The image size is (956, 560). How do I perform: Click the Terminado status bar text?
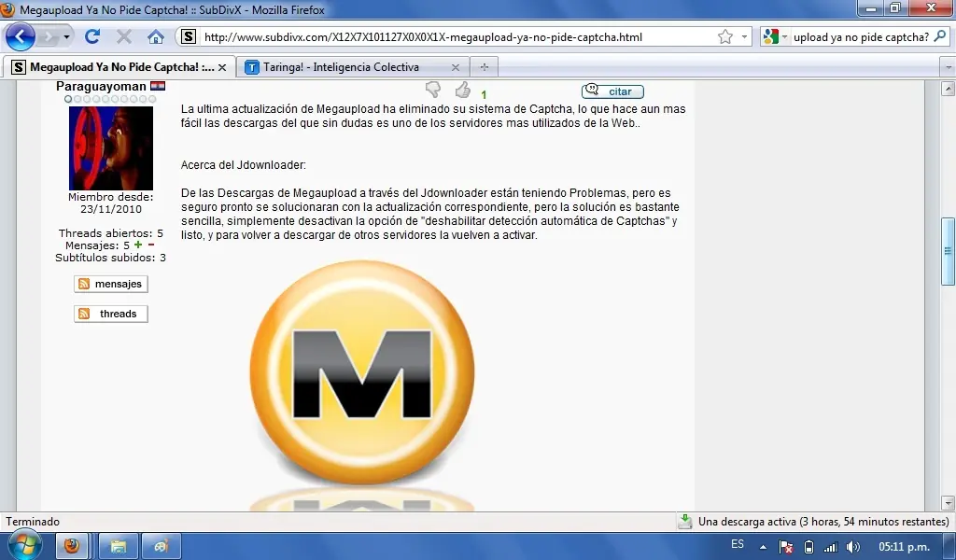point(33,522)
